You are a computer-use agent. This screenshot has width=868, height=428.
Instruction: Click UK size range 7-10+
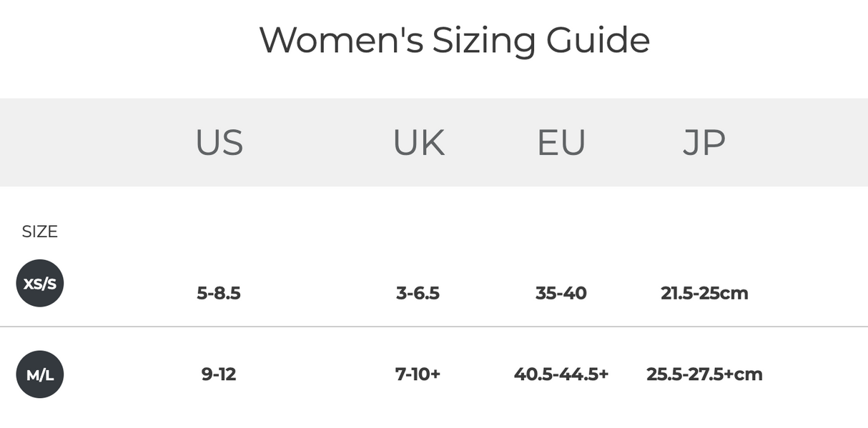pos(418,374)
